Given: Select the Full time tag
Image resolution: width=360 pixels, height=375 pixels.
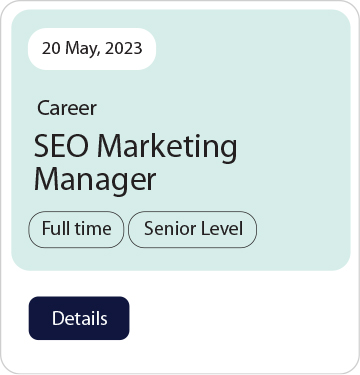Looking at the screenshot, I should pyautogui.click(x=76, y=229).
